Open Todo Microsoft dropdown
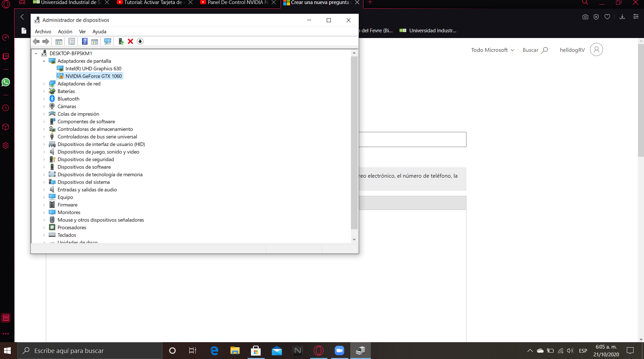The height and width of the screenshot is (359, 644). pos(493,50)
